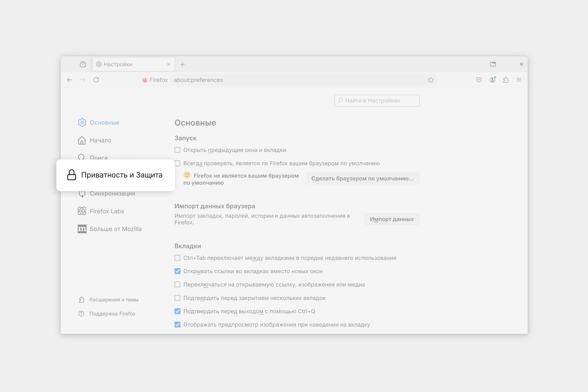Image resolution: width=588 pixels, height=392 pixels.
Task: Open the extensions puzzle icon
Action: click(x=505, y=80)
